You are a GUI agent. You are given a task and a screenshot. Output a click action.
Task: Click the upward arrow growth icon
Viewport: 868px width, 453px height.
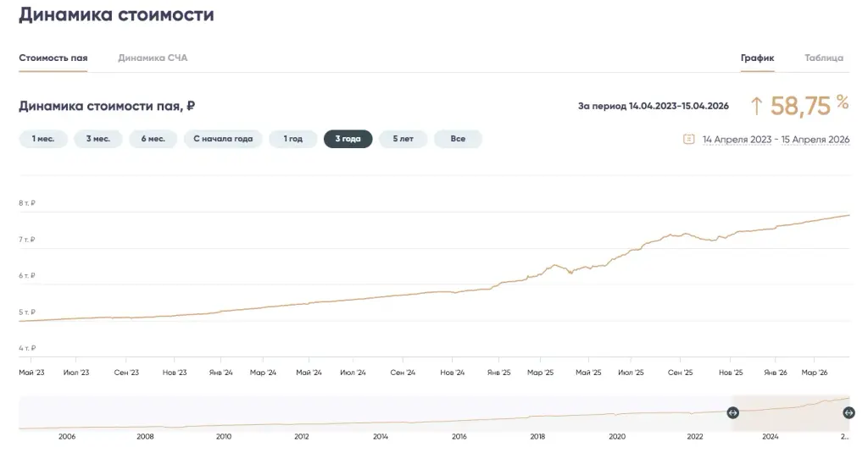pyautogui.click(x=756, y=106)
